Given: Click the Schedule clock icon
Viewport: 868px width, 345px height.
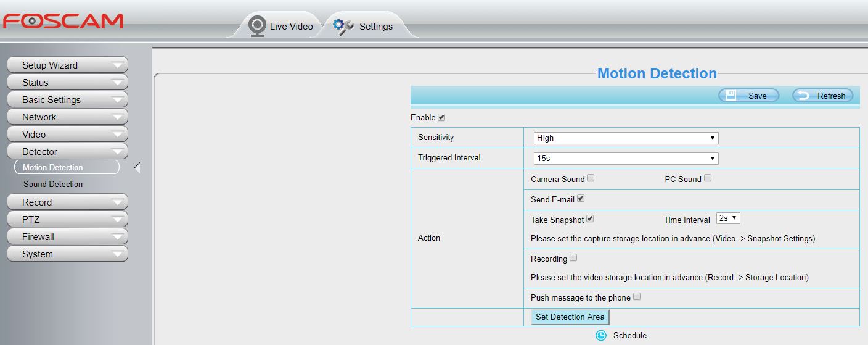Looking at the screenshot, I should pyautogui.click(x=601, y=335).
